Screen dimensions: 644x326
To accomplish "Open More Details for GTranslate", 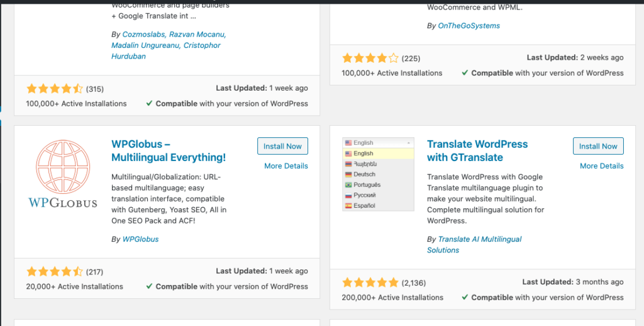I will click(601, 166).
